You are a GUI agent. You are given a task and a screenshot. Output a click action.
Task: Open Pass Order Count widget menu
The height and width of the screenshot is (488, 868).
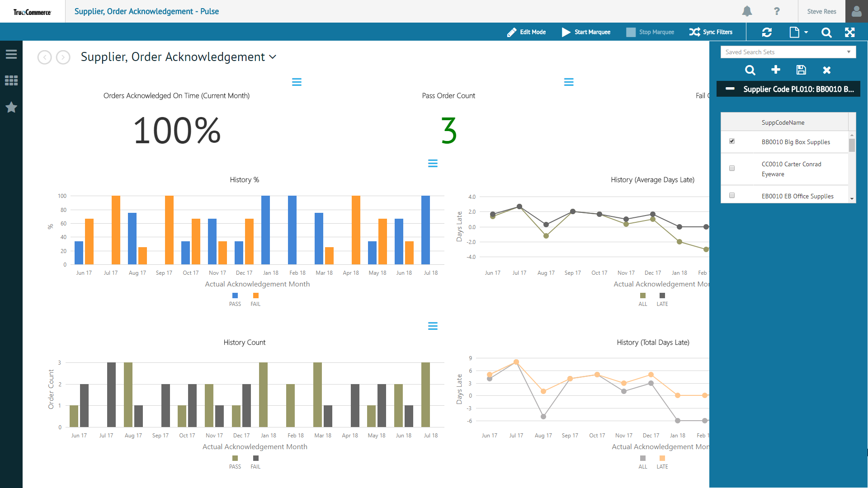pyautogui.click(x=569, y=82)
